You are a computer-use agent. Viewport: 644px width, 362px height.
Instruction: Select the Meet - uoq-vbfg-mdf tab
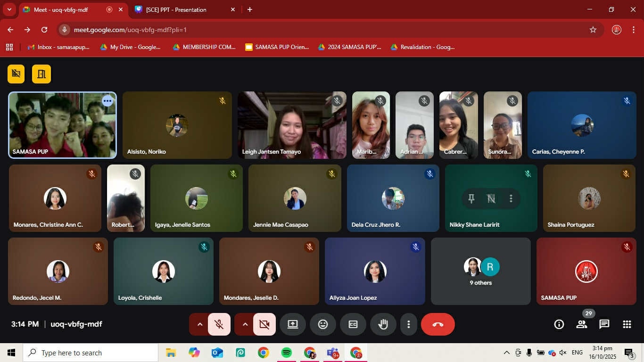74,9
